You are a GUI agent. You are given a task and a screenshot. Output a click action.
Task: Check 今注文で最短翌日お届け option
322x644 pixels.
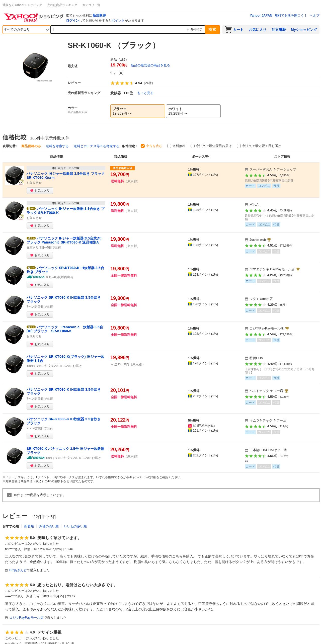click(x=193, y=146)
